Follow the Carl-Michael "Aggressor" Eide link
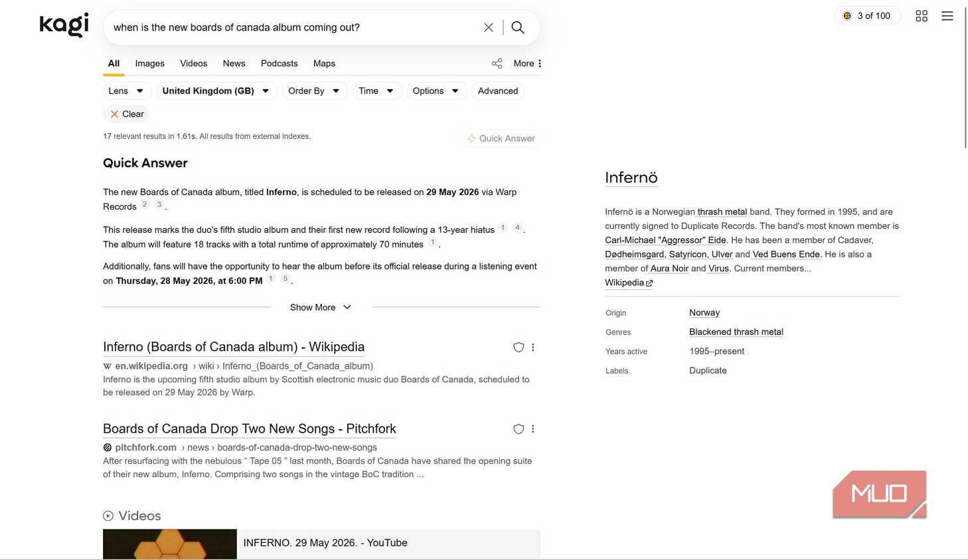 click(x=665, y=240)
